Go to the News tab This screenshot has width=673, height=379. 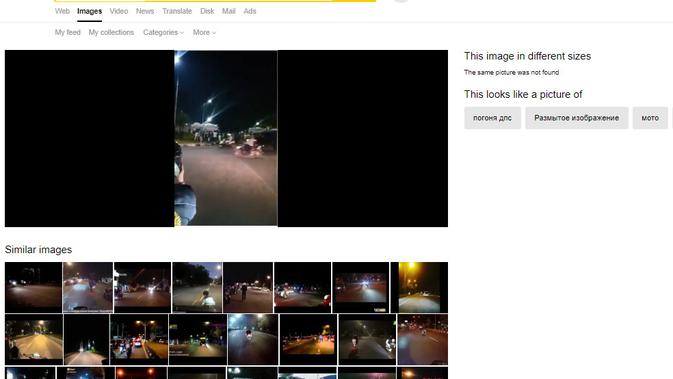pos(145,11)
